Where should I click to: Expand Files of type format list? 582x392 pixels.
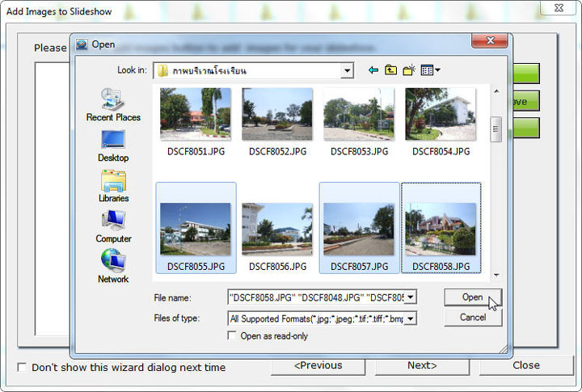[411, 318]
